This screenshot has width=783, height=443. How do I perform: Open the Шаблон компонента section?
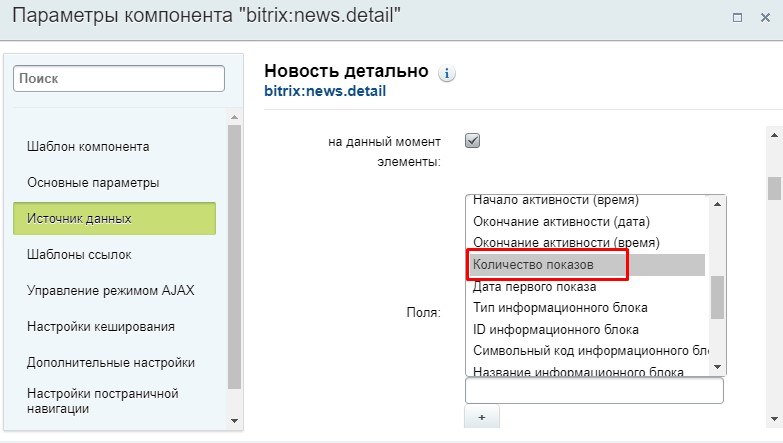[88, 147]
